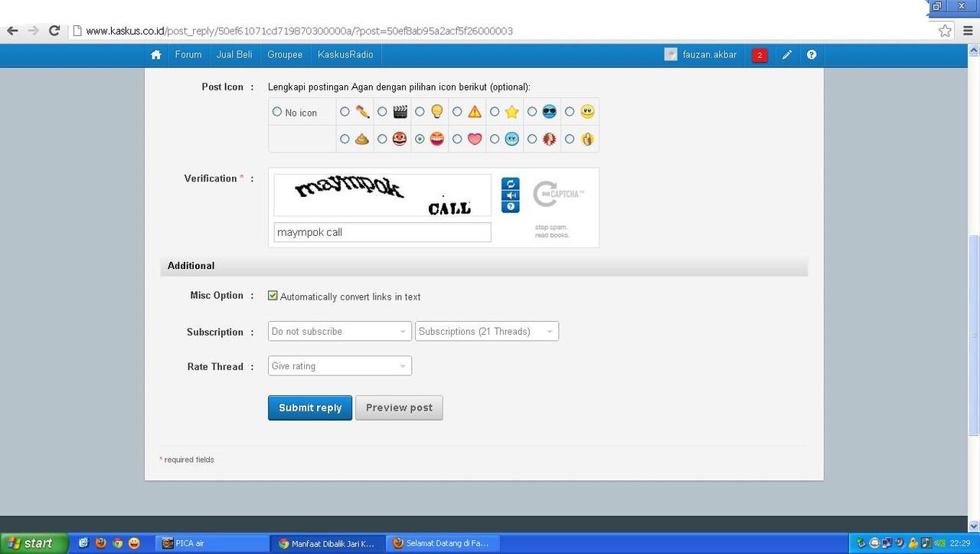Launch Chrome from the quick launch bar
980x554 pixels.
(x=118, y=543)
